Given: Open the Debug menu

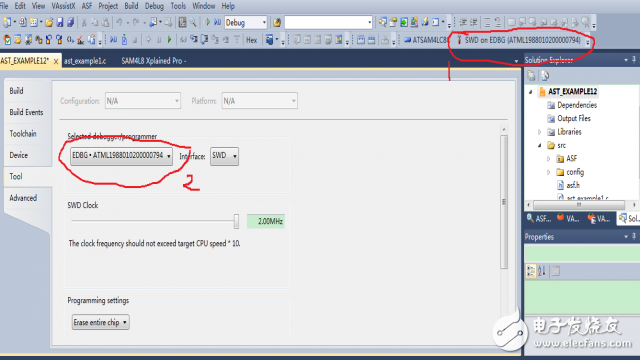Looking at the screenshot, I should (x=154, y=6).
